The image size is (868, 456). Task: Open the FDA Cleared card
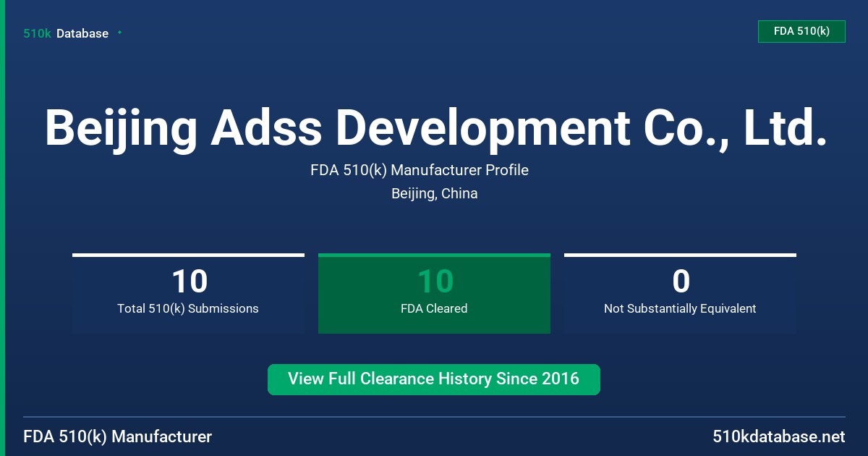point(434,293)
